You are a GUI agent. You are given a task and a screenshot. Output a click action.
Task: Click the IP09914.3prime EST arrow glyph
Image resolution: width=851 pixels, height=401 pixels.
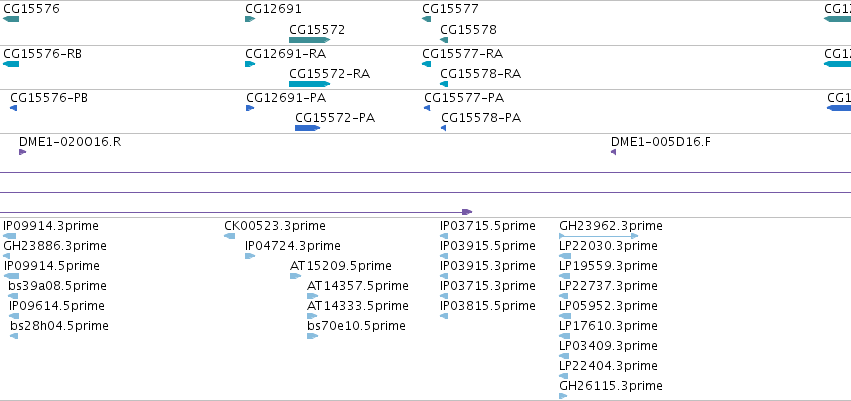(x=9, y=236)
